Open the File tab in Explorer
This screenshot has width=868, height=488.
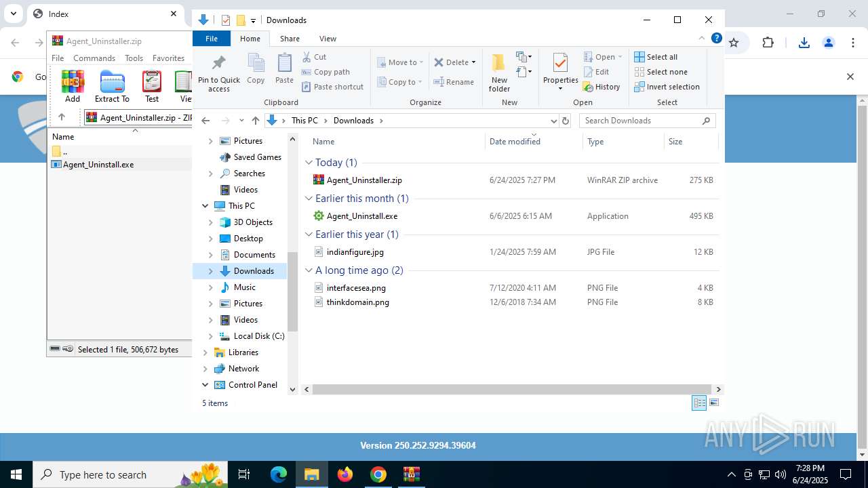[x=212, y=39]
